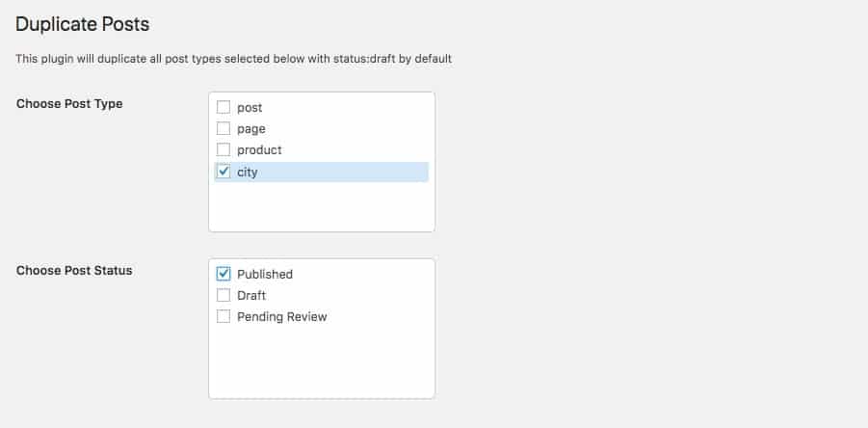Image resolution: width=868 pixels, height=428 pixels.
Task: Click the 'post' text label
Action: (x=250, y=108)
